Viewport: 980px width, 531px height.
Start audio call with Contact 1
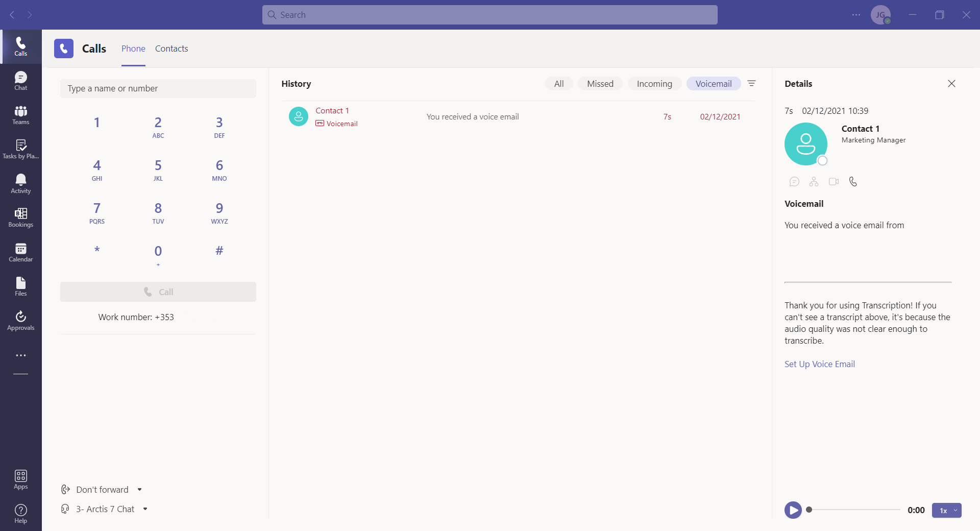(x=853, y=182)
